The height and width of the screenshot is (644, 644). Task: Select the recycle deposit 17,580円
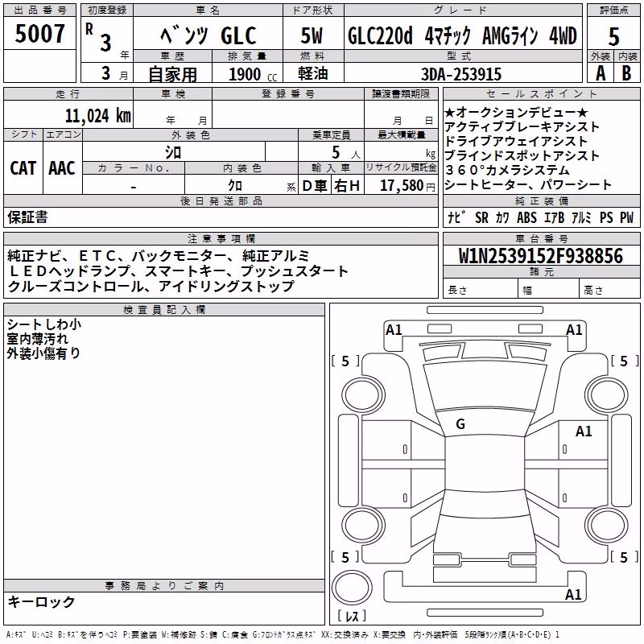[x=407, y=186]
